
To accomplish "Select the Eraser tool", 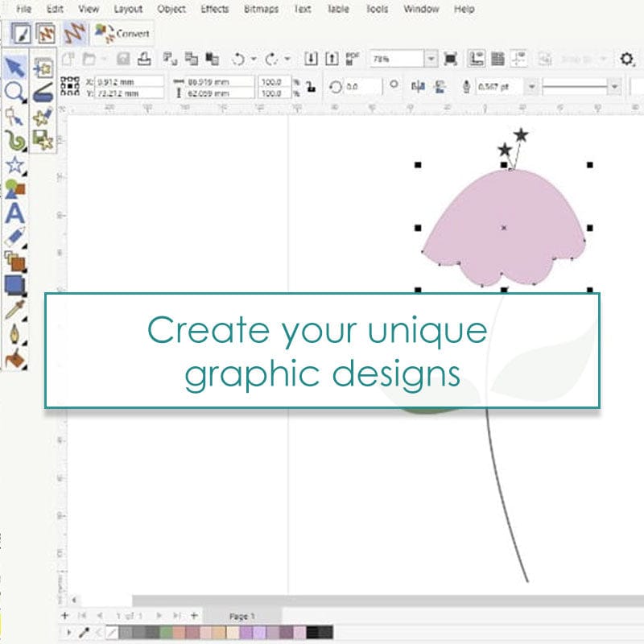I will 14,237.
